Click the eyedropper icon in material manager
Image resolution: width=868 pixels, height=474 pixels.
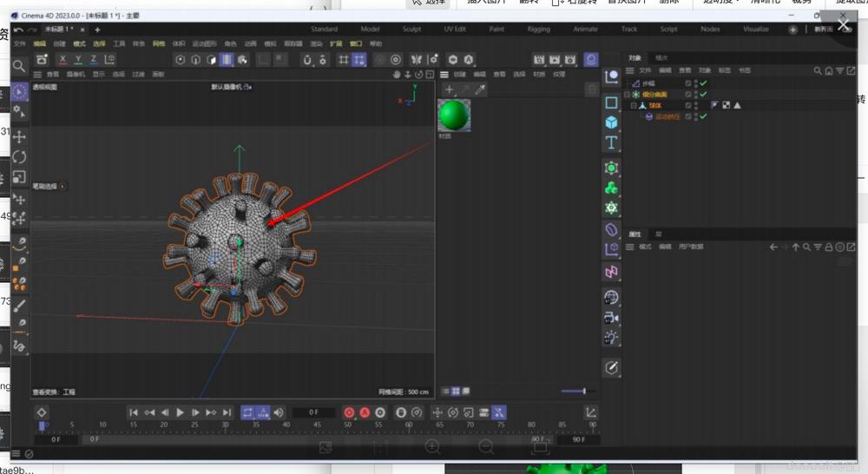pyautogui.click(x=481, y=89)
